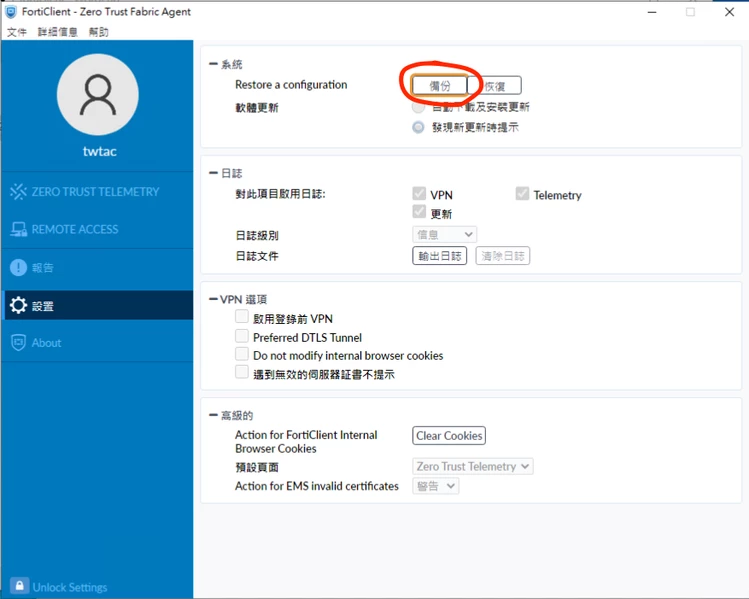Viewport: 749px width, 599px height.
Task: Open the 文件 menu
Action: coord(17,32)
